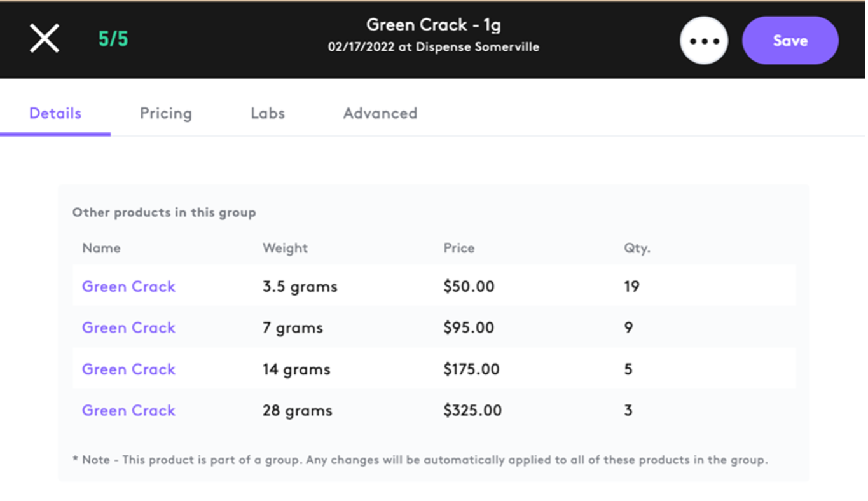Click the $95.00 price value

point(469,327)
